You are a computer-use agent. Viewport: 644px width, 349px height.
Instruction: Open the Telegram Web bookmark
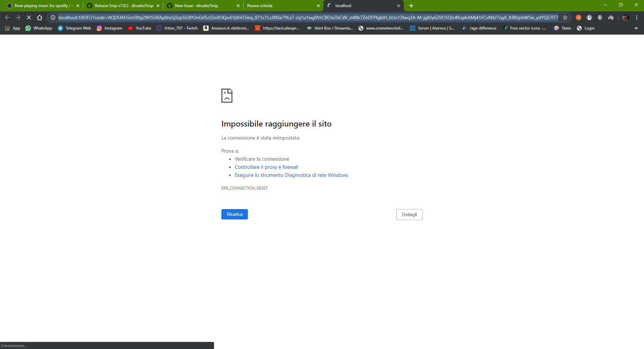point(74,28)
